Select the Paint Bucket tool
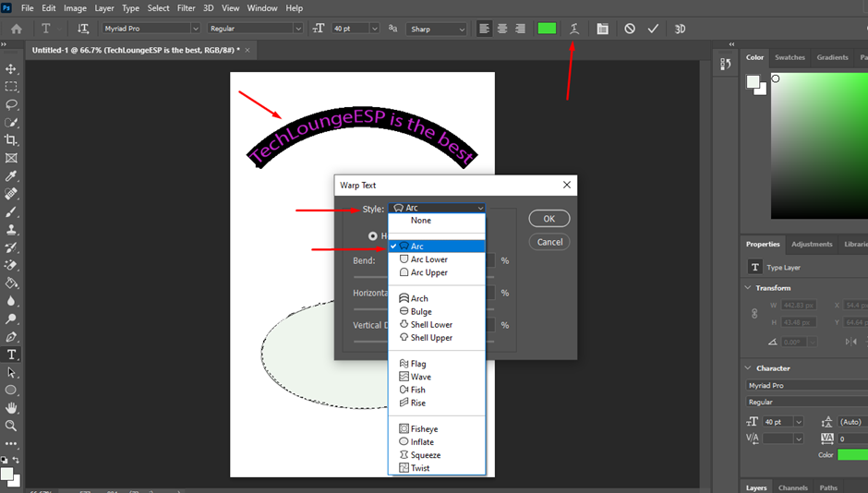Screen dimensions: 868x493 coord(11,283)
